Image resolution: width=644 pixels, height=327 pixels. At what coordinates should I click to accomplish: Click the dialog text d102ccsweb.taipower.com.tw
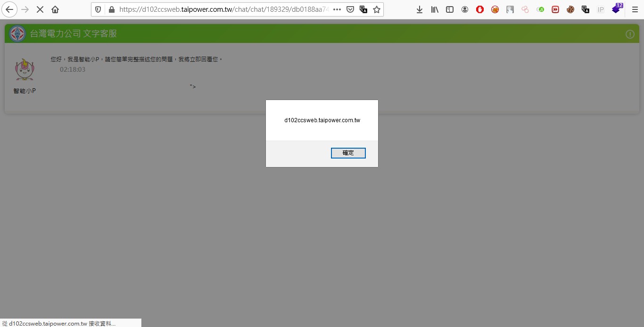(x=322, y=120)
